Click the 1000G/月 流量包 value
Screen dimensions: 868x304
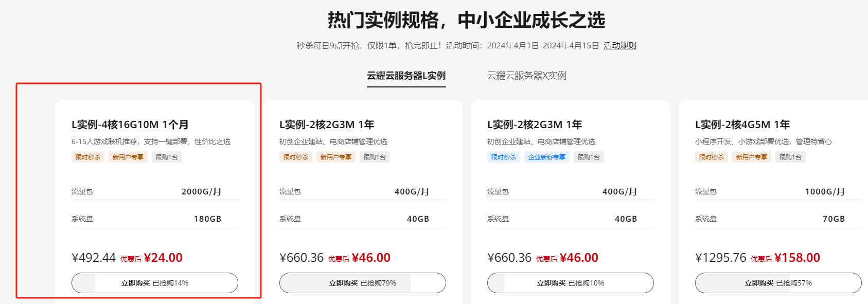tap(825, 191)
